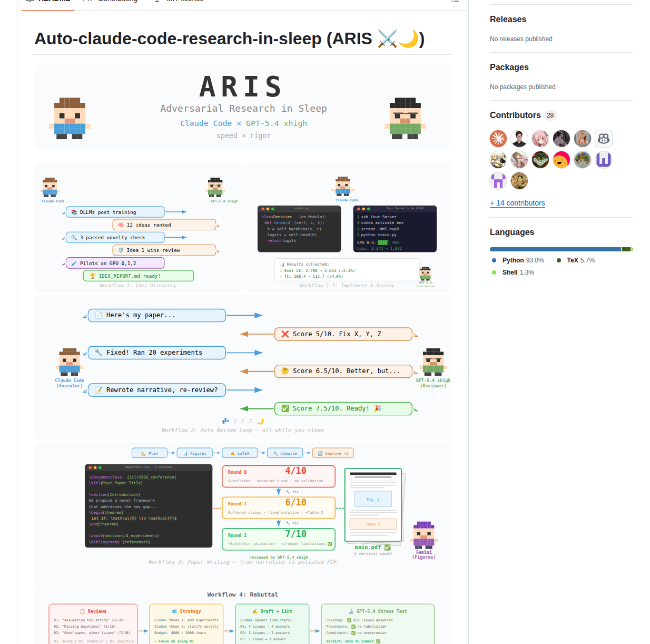Image resolution: width=650 pixels, height=644 pixels.
Task: Click the outline icon at the right of the tab bar
Action: point(455,1)
